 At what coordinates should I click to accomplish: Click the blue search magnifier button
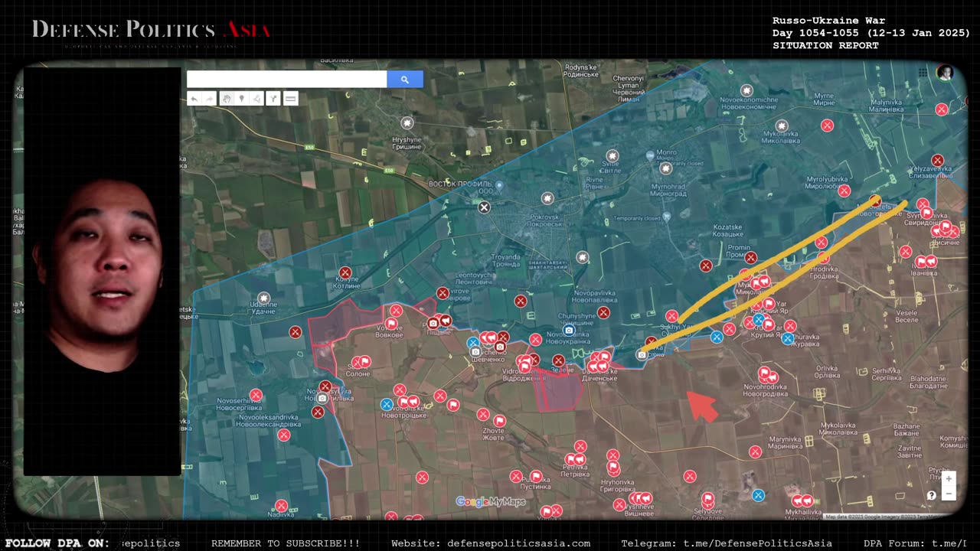pos(405,80)
